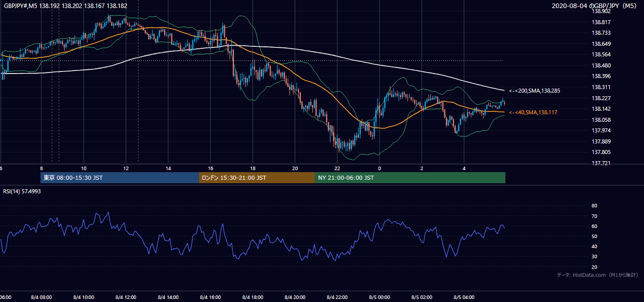Click RSI scale value 50

pos(594,236)
